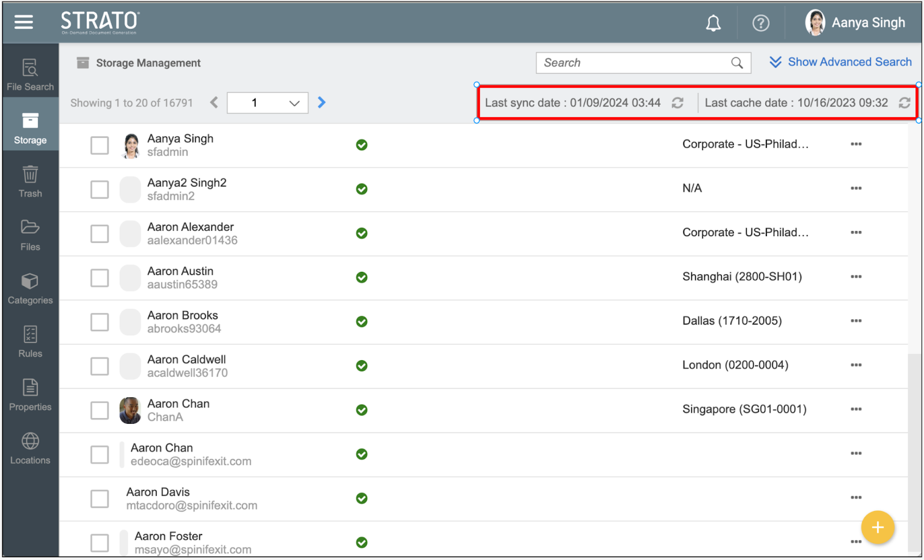Open the help question mark icon

[761, 23]
